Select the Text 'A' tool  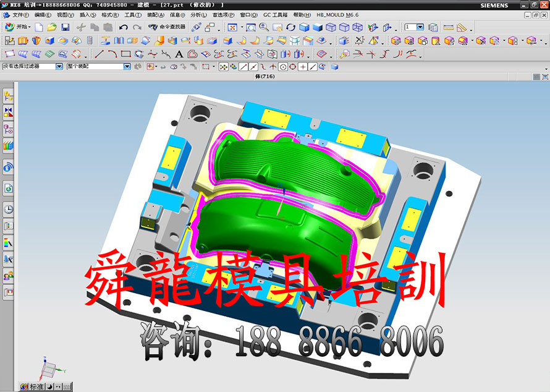pyautogui.click(x=179, y=54)
